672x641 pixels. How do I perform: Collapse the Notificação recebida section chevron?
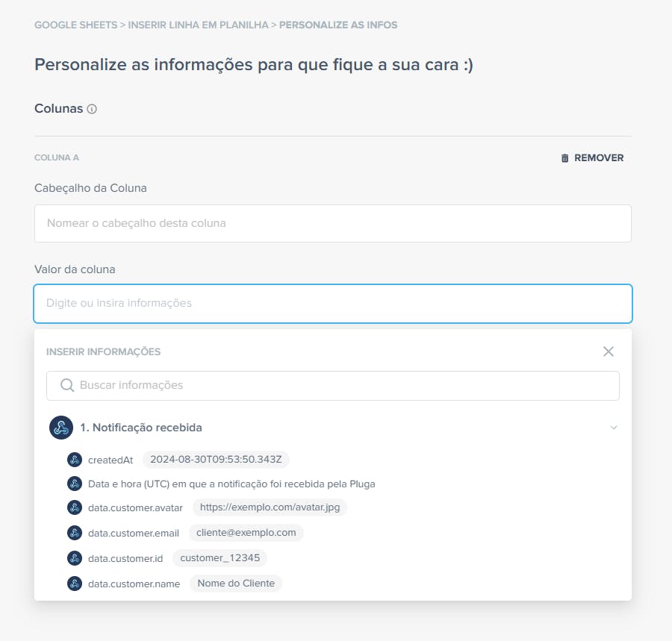tap(613, 428)
